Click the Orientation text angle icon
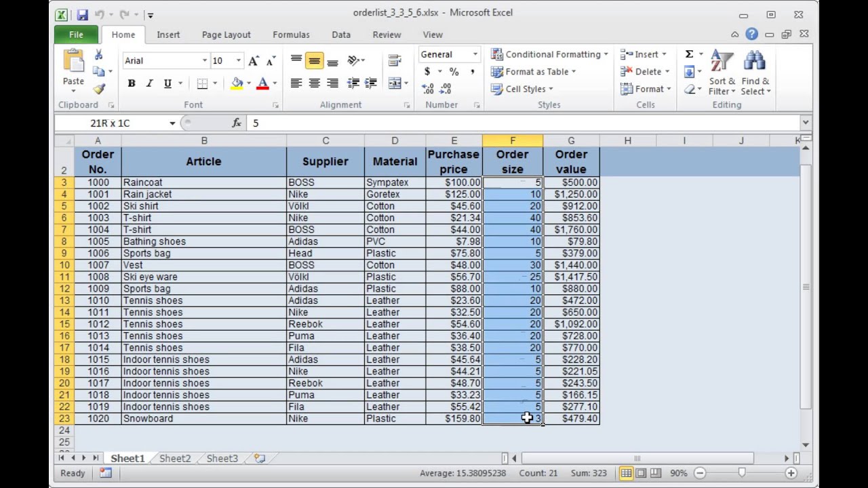Viewport: 868px width, 488px height. pos(353,61)
